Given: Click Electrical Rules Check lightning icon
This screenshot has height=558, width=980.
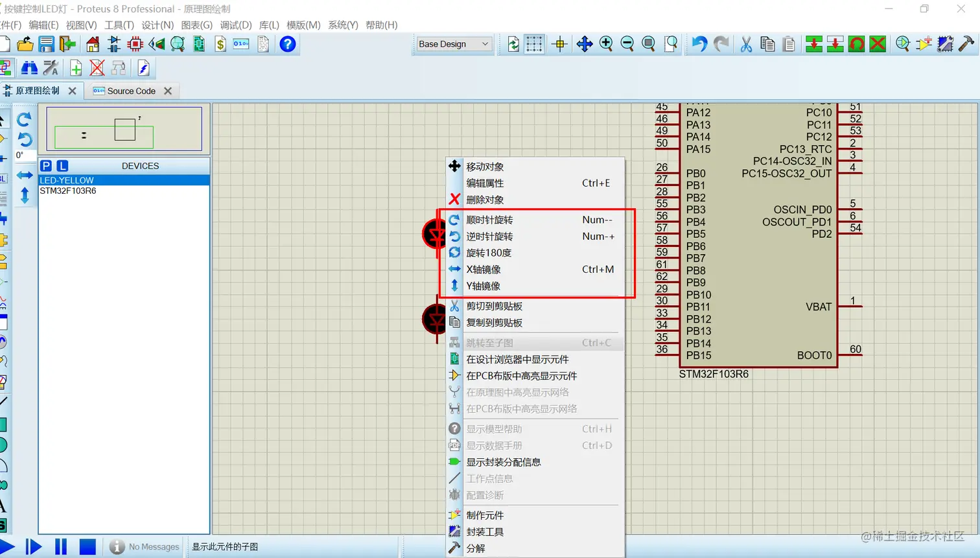Looking at the screenshot, I should coord(144,68).
